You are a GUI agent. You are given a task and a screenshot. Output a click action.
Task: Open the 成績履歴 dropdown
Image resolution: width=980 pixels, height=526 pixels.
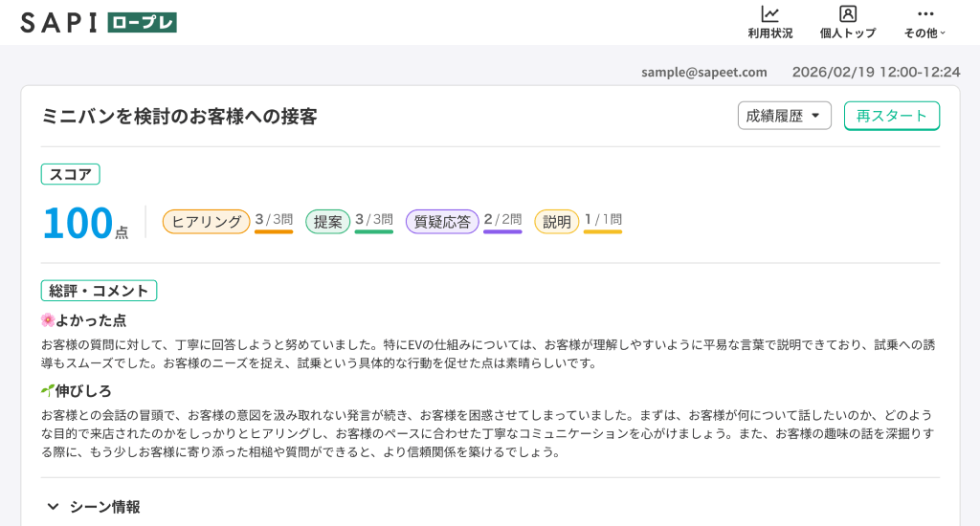click(784, 116)
